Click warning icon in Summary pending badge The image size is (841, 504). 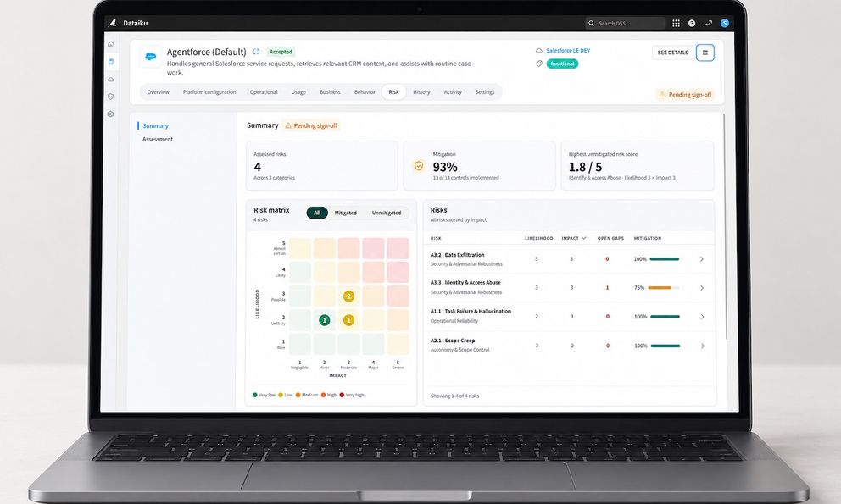point(288,125)
